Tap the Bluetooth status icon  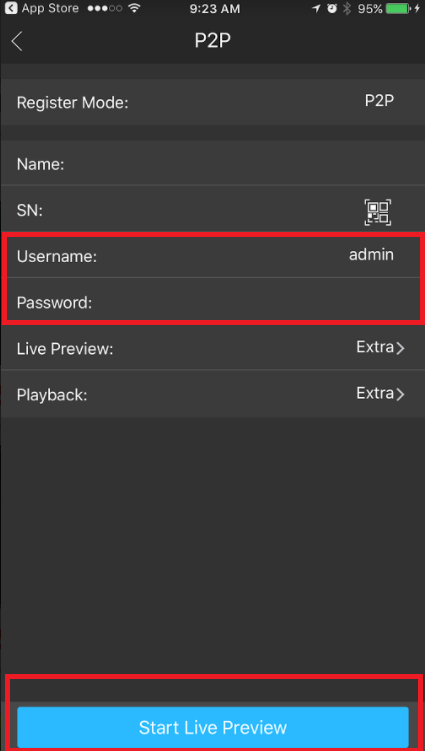[347, 9]
